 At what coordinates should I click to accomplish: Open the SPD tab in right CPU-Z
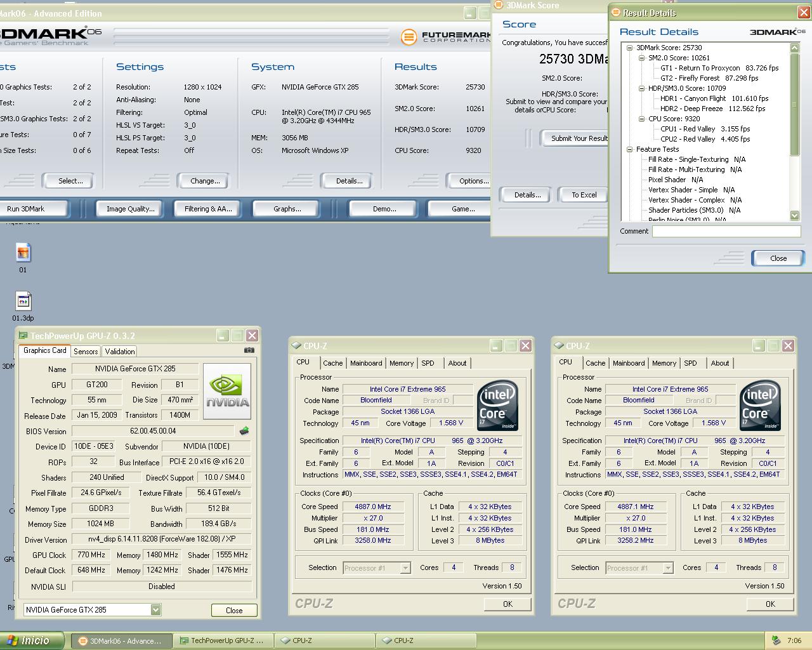coord(690,363)
